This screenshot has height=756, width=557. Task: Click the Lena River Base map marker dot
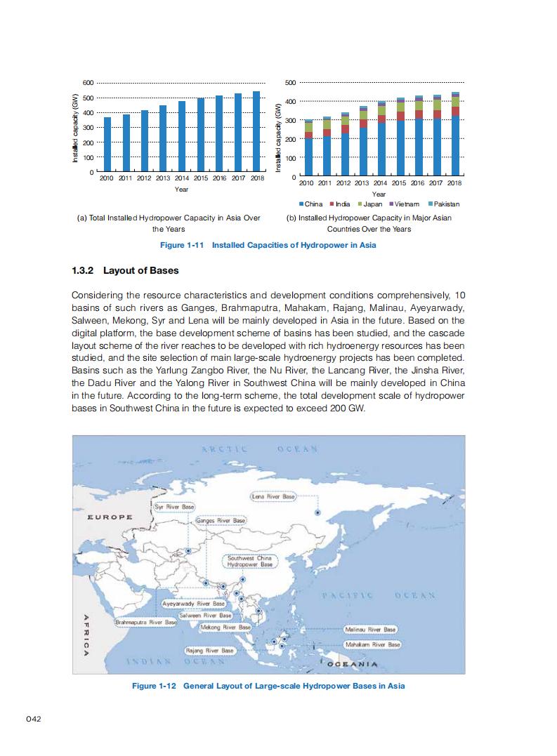click(x=317, y=512)
